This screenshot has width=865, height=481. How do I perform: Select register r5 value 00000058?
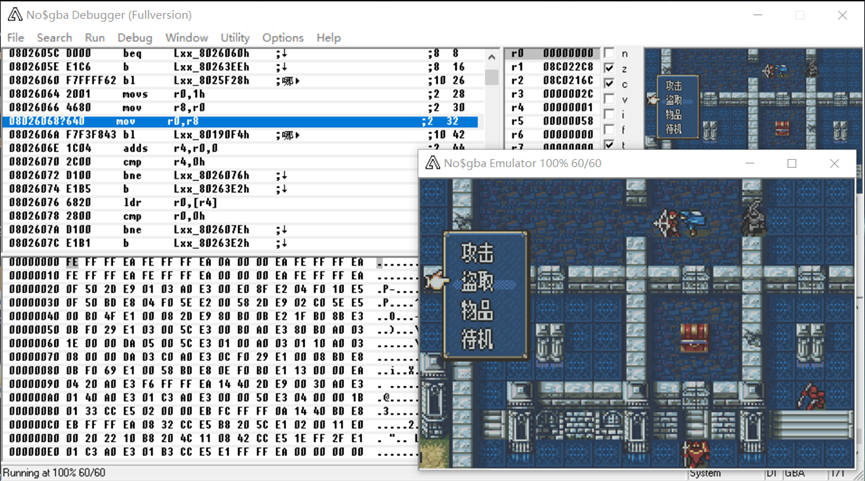pyautogui.click(x=568, y=121)
